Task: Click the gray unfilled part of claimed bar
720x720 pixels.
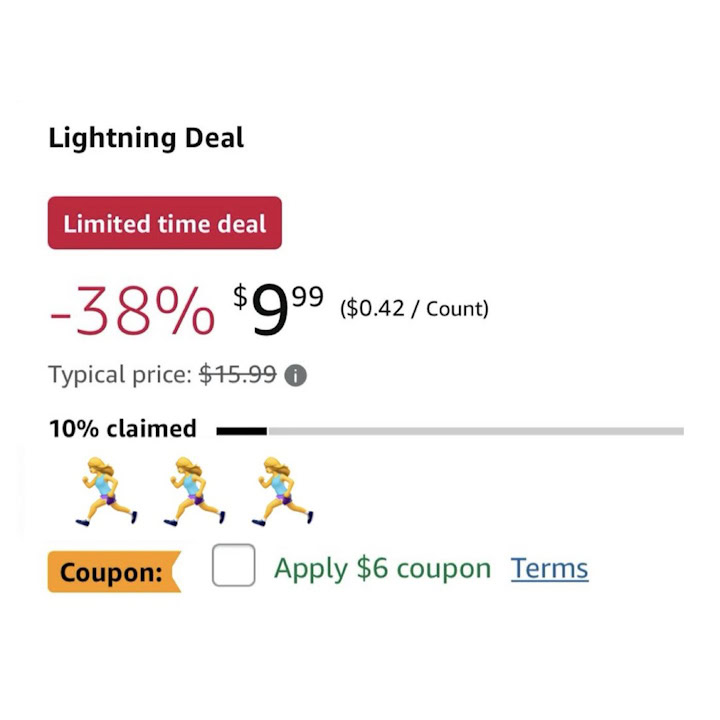Action: 475,431
